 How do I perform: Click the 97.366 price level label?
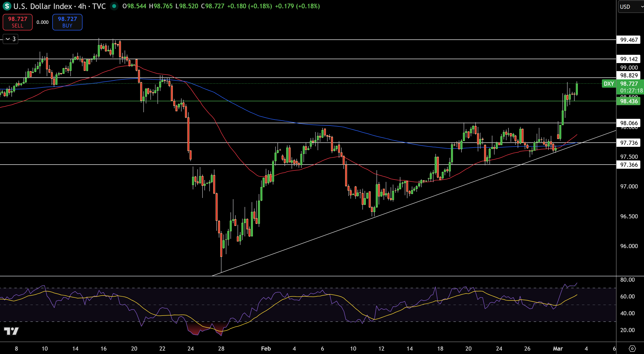[628, 165]
